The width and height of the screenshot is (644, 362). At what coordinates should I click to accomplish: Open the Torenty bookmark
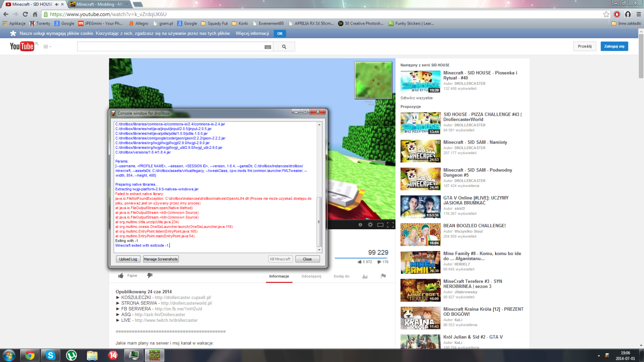(40, 23)
